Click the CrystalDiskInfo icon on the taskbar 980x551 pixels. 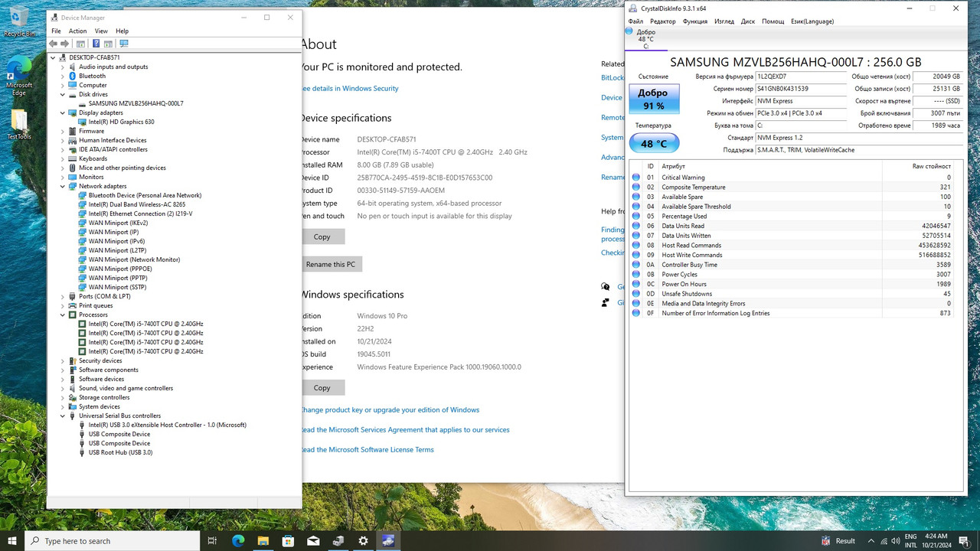click(388, 540)
